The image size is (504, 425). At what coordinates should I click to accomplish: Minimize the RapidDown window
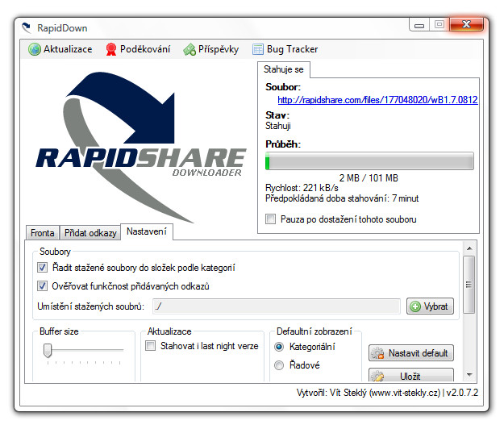(419, 25)
